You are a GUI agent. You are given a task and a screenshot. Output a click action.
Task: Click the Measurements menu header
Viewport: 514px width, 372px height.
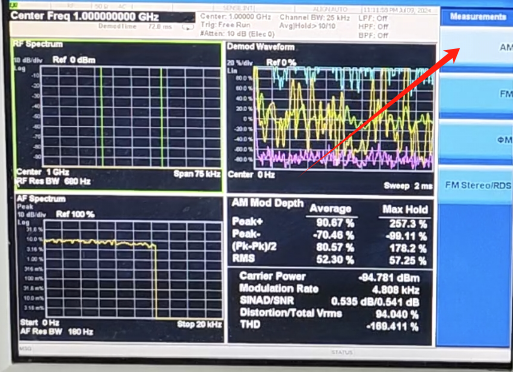[477, 16]
